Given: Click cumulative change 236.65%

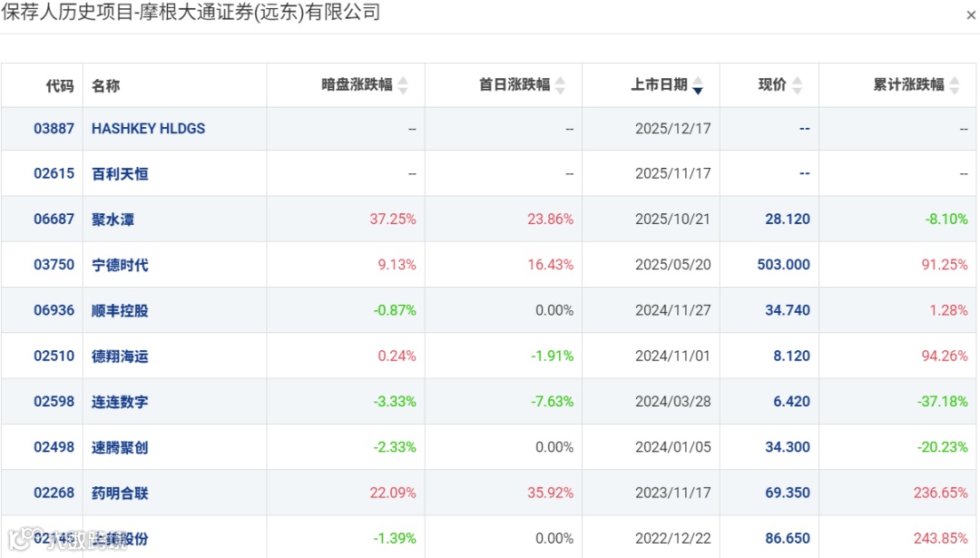Looking at the screenshot, I should [x=941, y=493].
